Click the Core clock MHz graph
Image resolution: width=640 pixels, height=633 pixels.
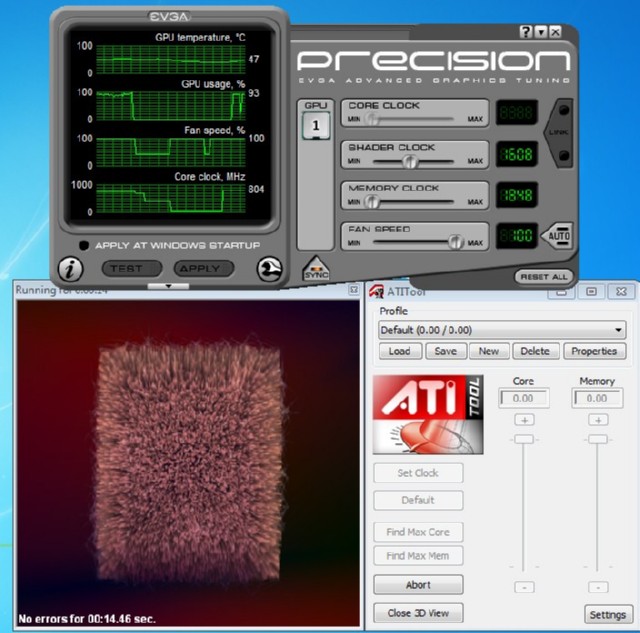coord(171,198)
